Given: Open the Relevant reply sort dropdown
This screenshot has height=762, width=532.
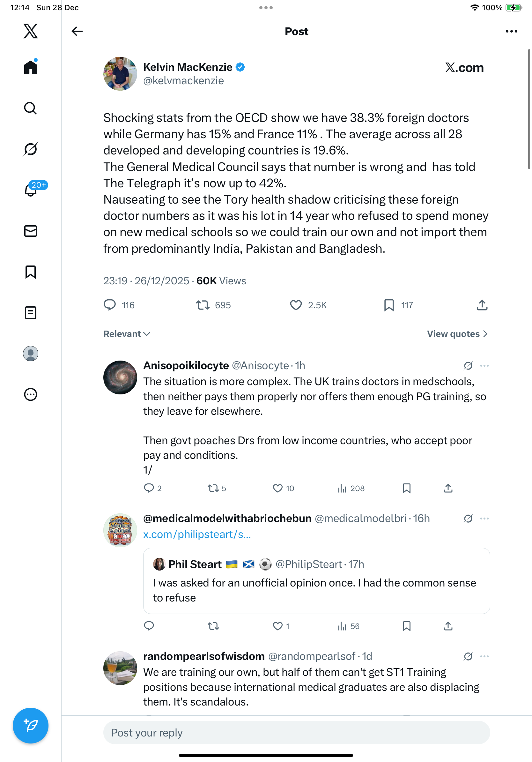Looking at the screenshot, I should pyautogui.click(x=127, y=334).
